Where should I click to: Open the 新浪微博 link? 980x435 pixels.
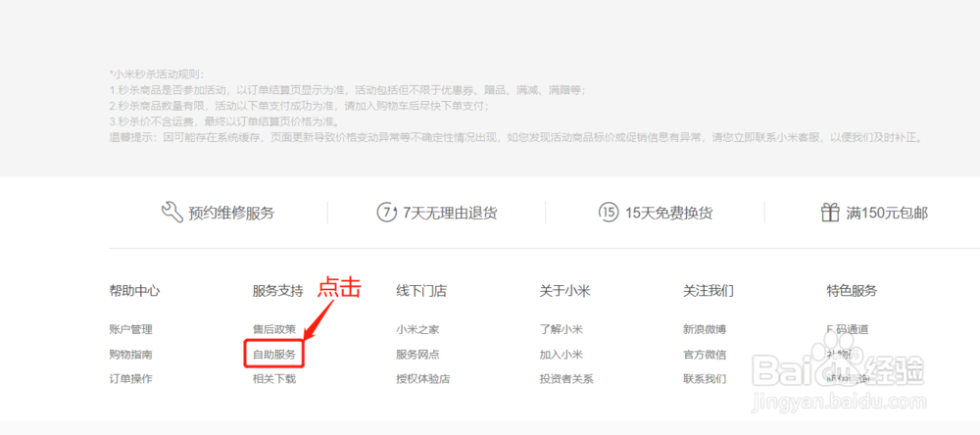(705, 329)
